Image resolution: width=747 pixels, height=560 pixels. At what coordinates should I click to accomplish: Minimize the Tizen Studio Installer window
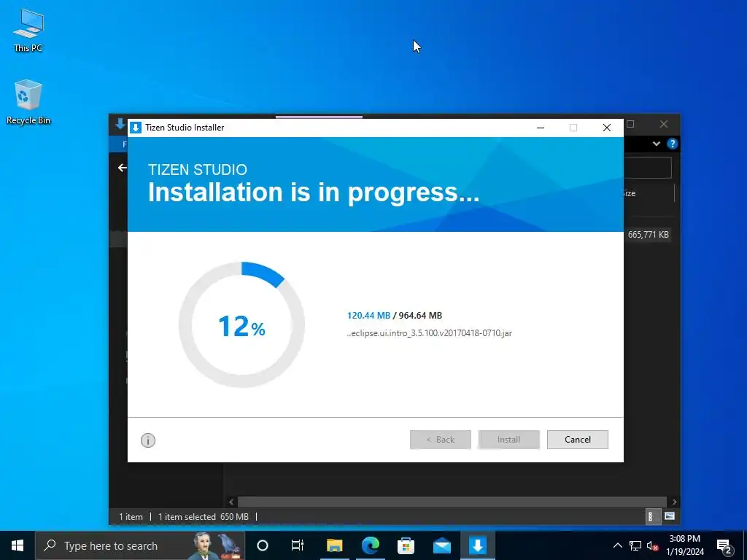[x=541, y=128]
